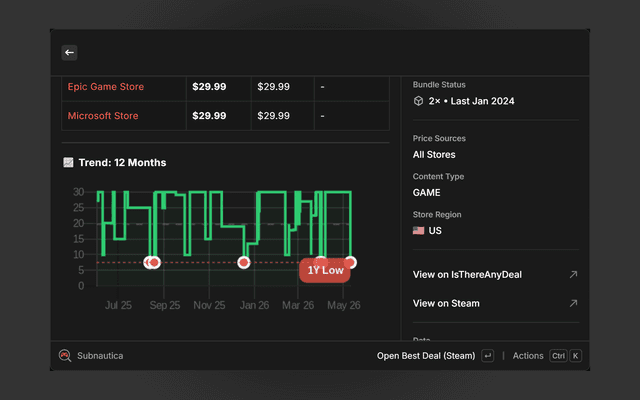Click the low-price marker near Jan 26
Viewport: 640px width, 400px height.
244,262
